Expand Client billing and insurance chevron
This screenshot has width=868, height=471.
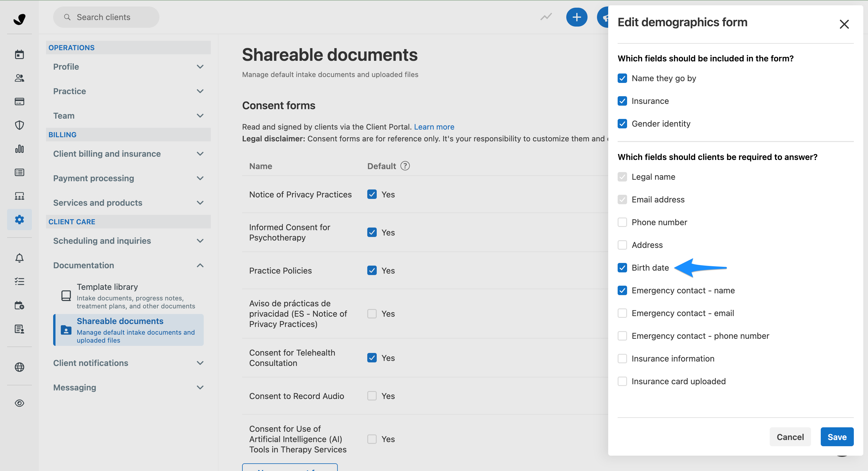click(x=200, y=154)
